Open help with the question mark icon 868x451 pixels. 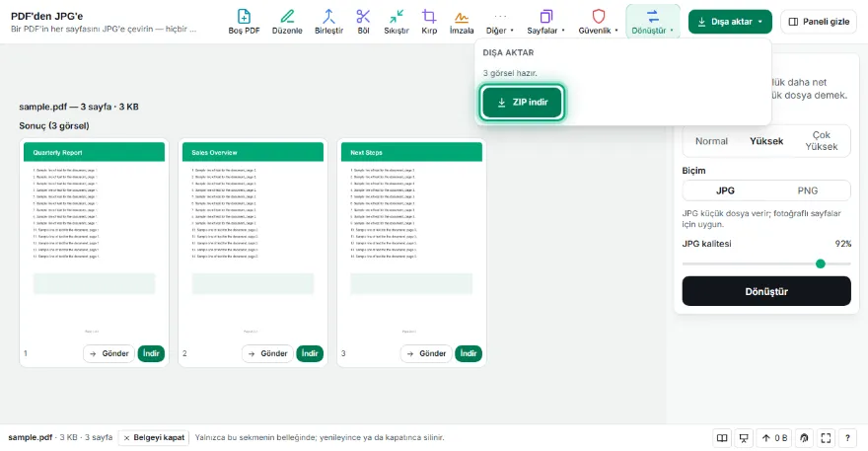[x=847, y=438]
